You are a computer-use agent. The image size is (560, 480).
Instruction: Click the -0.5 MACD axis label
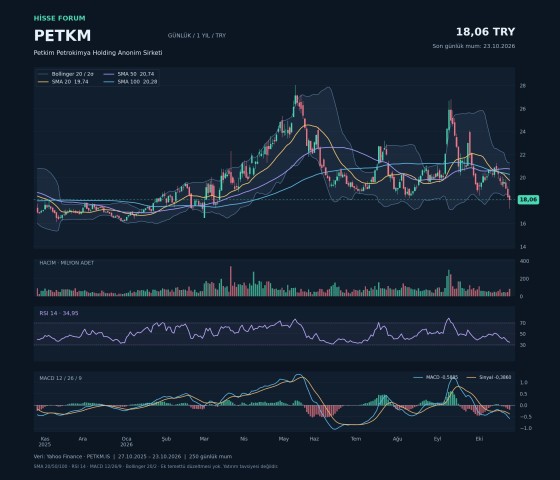click(x=525, y=417)
